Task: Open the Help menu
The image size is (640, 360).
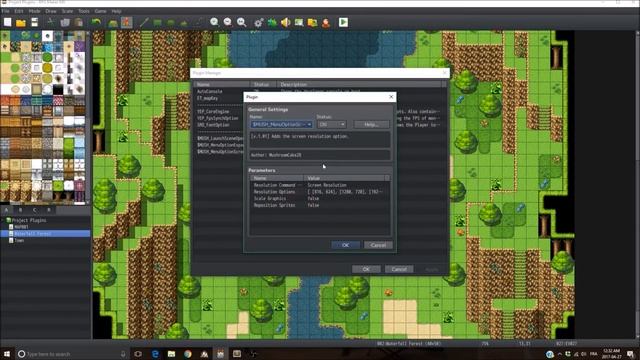Action: point(116,11)
